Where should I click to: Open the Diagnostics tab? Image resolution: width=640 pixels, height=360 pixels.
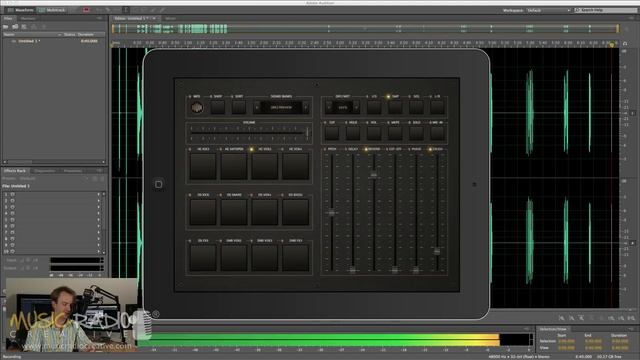pos(44,171)
